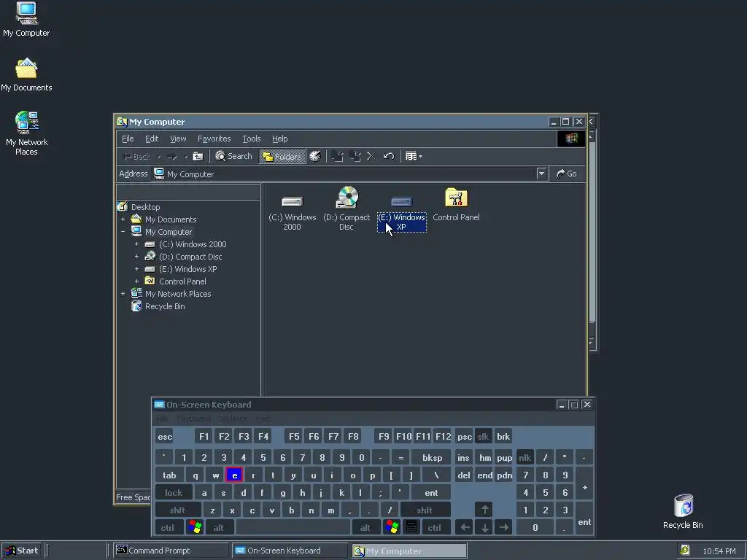The image size is (747, 560).
Task: Toggle the left shft key
Action: pyautogui.click(x=177, y=510)
